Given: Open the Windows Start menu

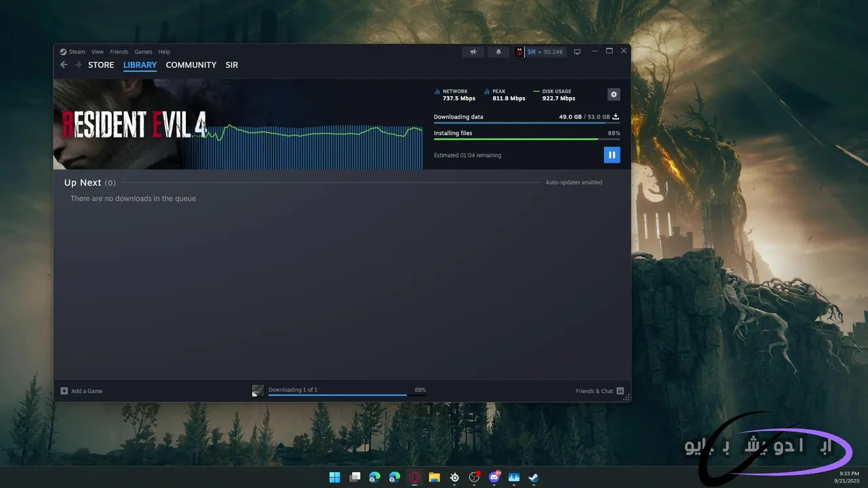Looking at the screenshot, I should click(x=335, y=477).
